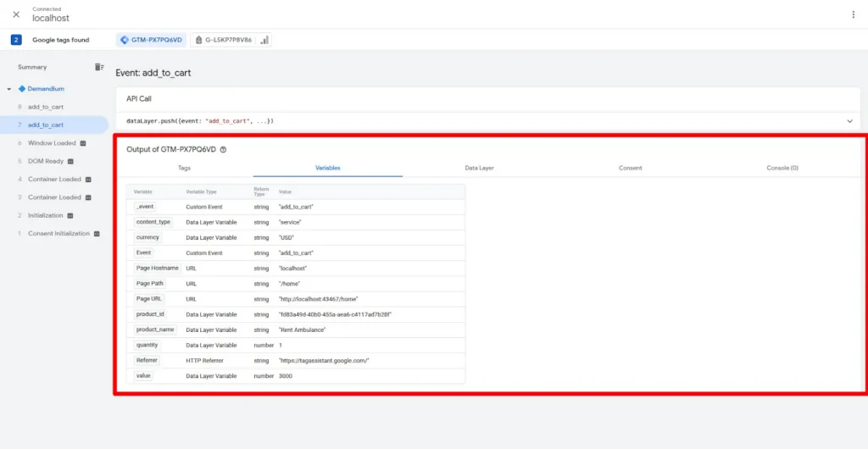
Task: Click the bar chart icon beside G-L5KP7P8V86
Action: coord(264,40)
